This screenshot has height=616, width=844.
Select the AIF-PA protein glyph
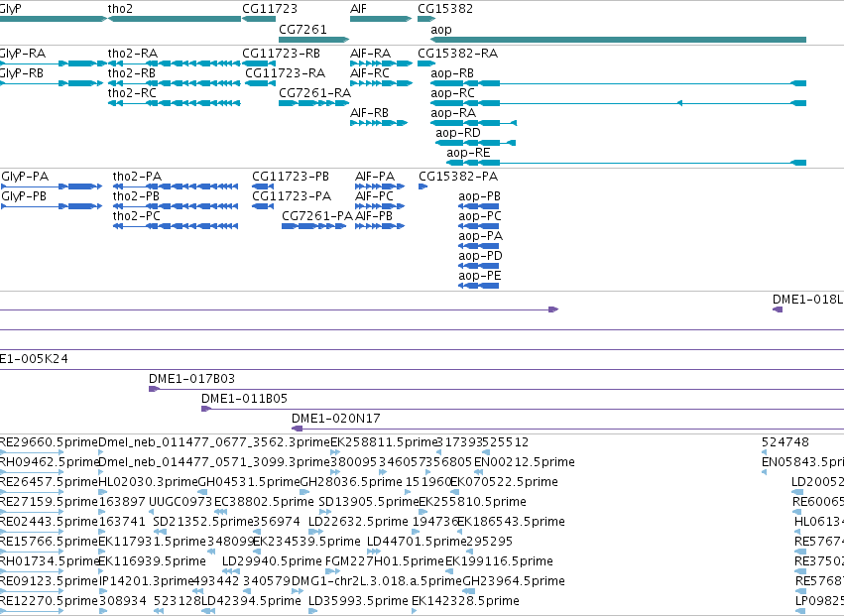click(x=380, y=186)
